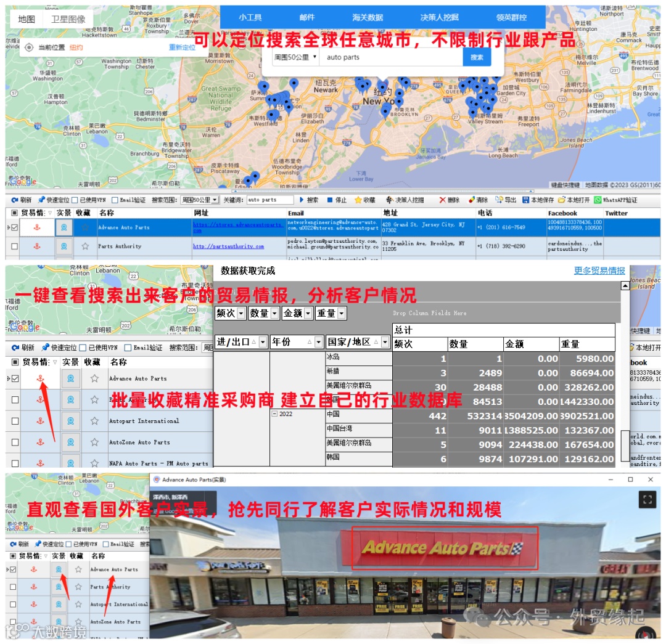This screenshot has height=644, width=666.
Task: Enable 已使用VPN checkbox under the large map
Action: [x=75, y=200]
